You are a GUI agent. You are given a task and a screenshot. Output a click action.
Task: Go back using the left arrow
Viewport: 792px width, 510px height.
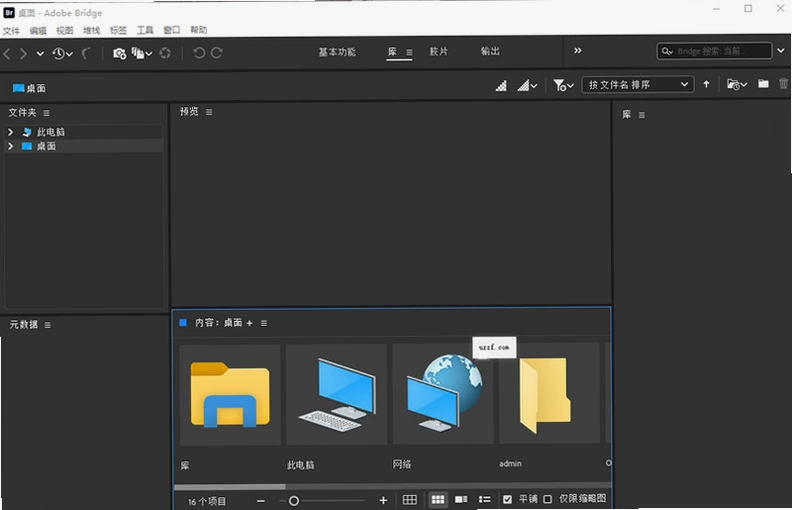point(7,53)
